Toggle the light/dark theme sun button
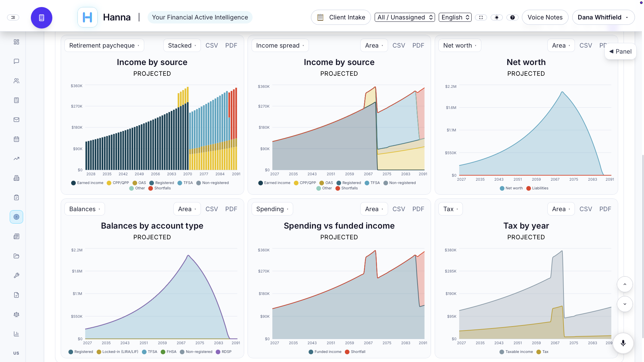The width and height of the screenshot is (644, 362). [x=497, y=17]
